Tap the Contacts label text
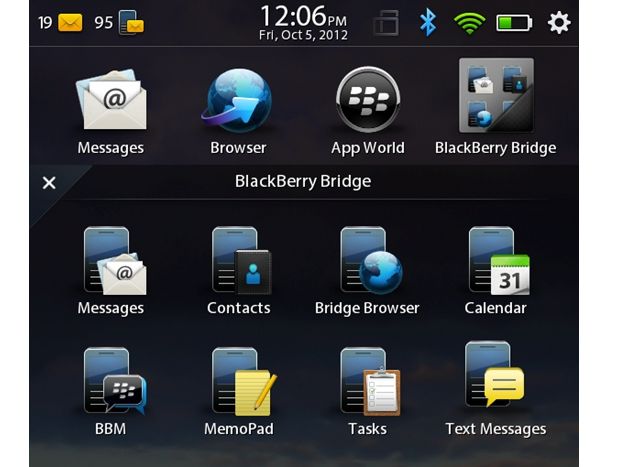This screenshot has width=635, height=467. pos(239,308)
